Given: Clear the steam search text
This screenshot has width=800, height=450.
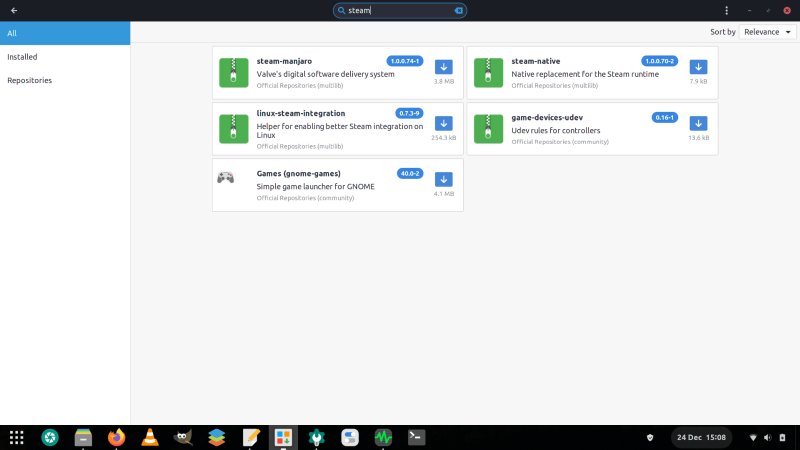Looking at the screenshot, I should [x=459, y=10].
